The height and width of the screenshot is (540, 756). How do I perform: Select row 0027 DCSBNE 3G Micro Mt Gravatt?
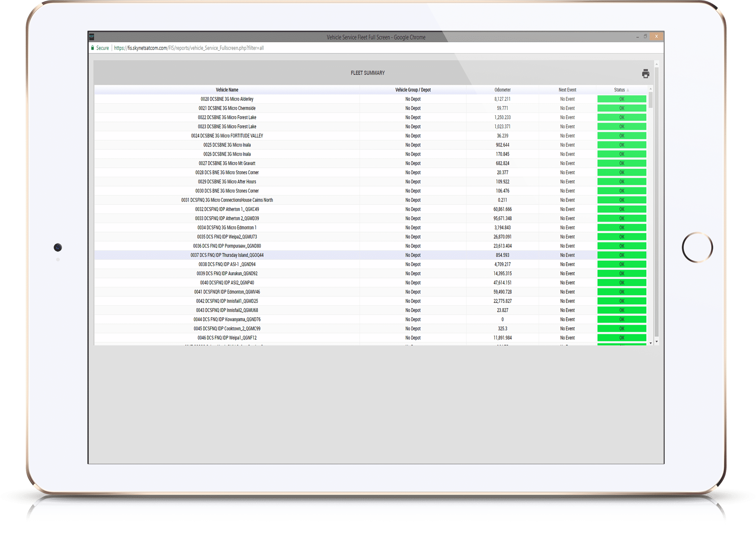(x=370, y=163)
